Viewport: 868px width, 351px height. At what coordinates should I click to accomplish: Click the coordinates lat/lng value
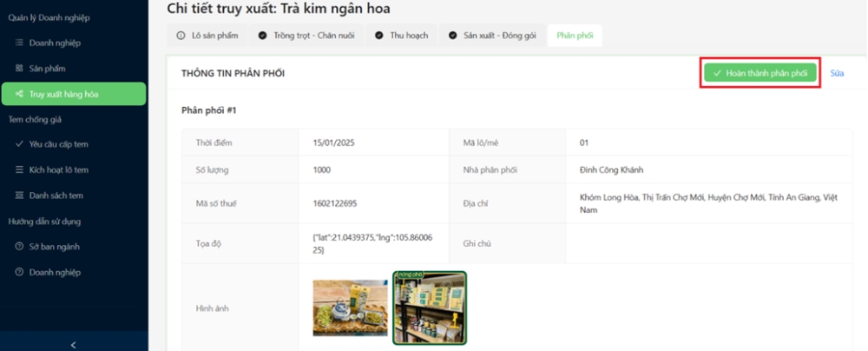[x=372, y=243]
